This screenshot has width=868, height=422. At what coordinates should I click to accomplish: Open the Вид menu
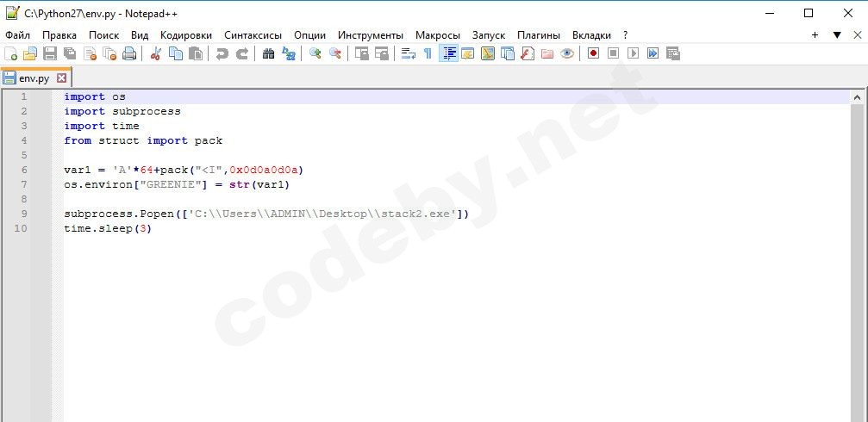[x=140, y=34]
